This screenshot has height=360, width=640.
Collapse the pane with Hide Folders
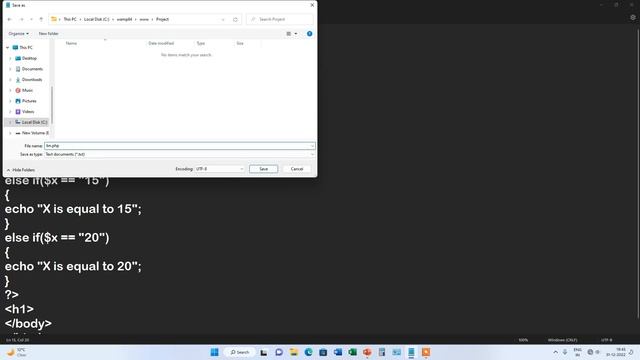click(x=21, y=170)
